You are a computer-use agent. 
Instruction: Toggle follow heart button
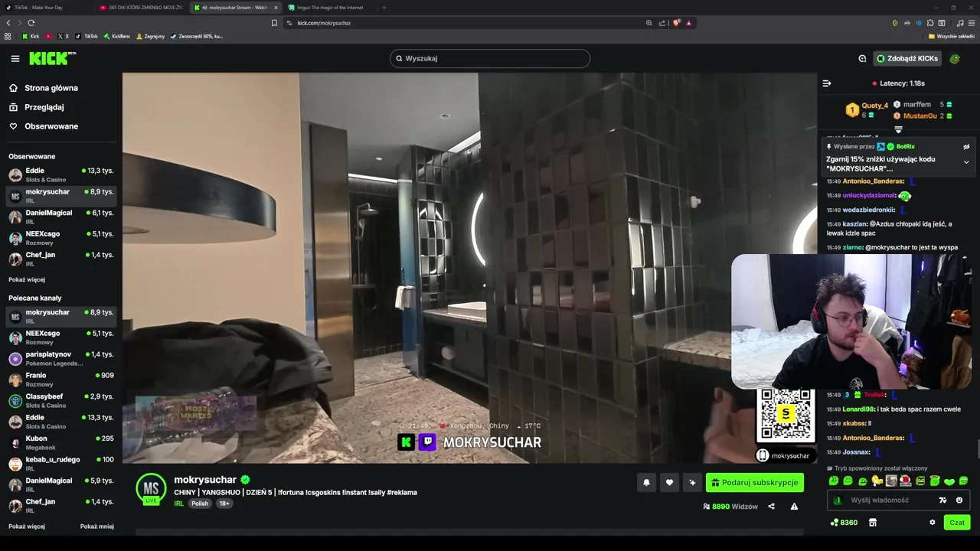669,483
